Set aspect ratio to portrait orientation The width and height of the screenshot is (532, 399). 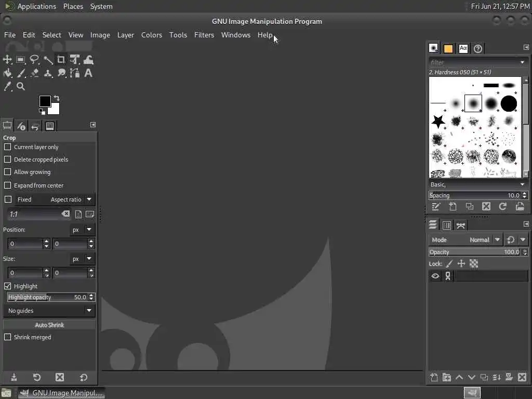78,214
